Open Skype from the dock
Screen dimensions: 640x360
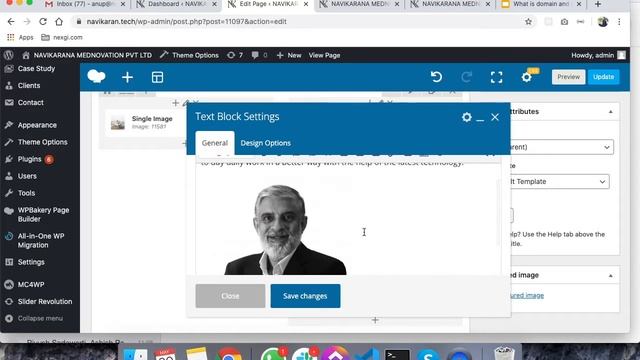pyautogui.click(x=428, y=355)
